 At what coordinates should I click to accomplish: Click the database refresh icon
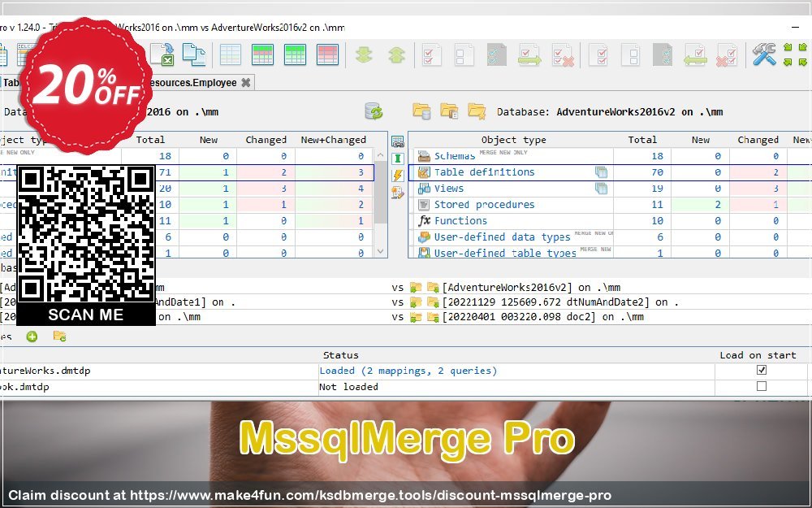click(374, 111)
